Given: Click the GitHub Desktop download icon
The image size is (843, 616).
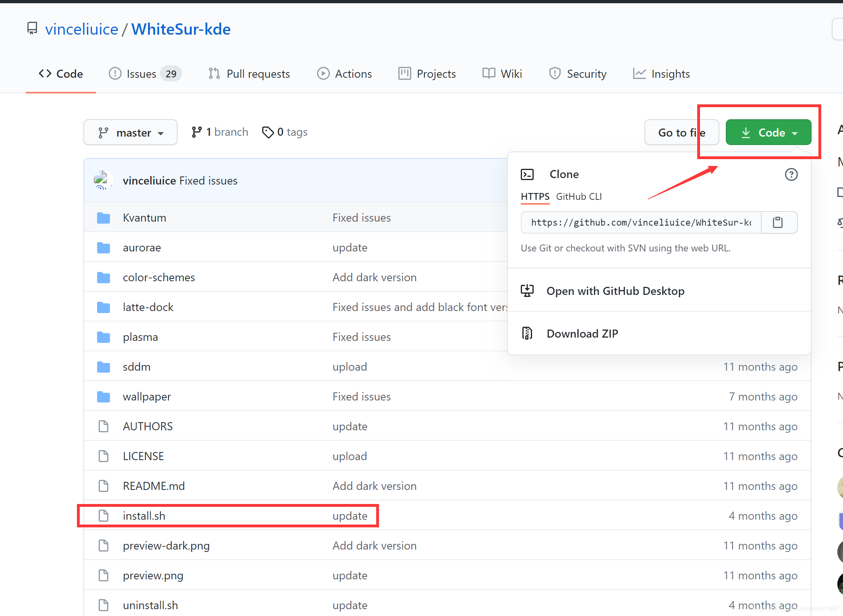Looking at the screenshot, I should (527, 290).
